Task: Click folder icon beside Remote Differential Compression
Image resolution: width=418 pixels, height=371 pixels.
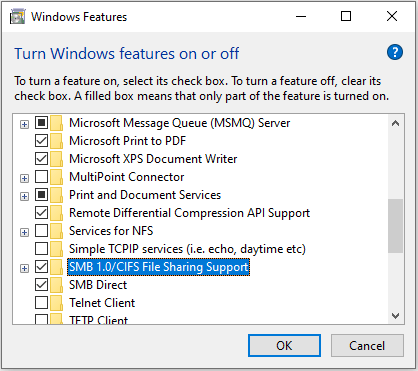Action: [x=57, y=213]
